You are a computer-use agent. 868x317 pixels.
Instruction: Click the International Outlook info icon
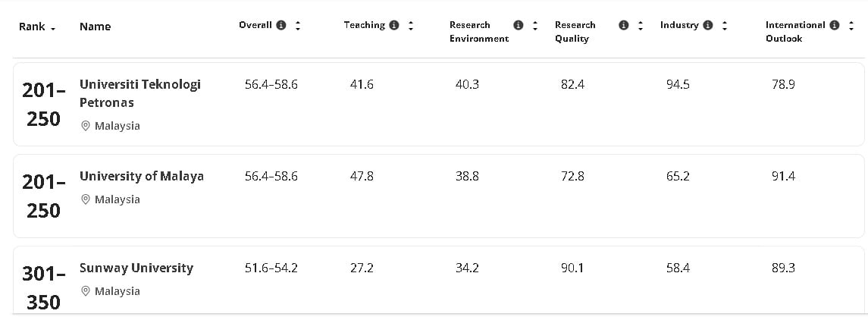click(834, 26)
